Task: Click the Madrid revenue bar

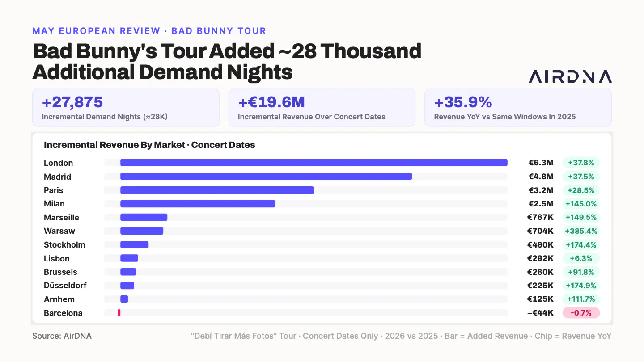Action: point(266,177)
